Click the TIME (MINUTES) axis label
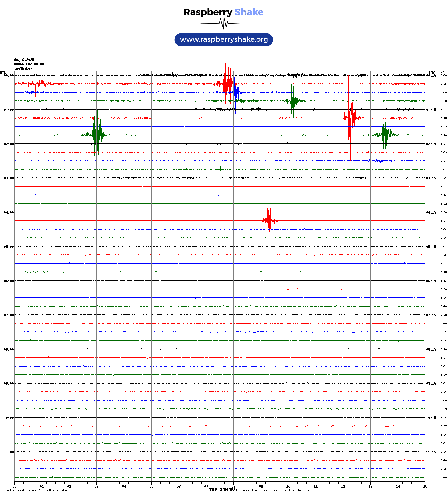This screenshot has height=494, width=448. (223, 490)
